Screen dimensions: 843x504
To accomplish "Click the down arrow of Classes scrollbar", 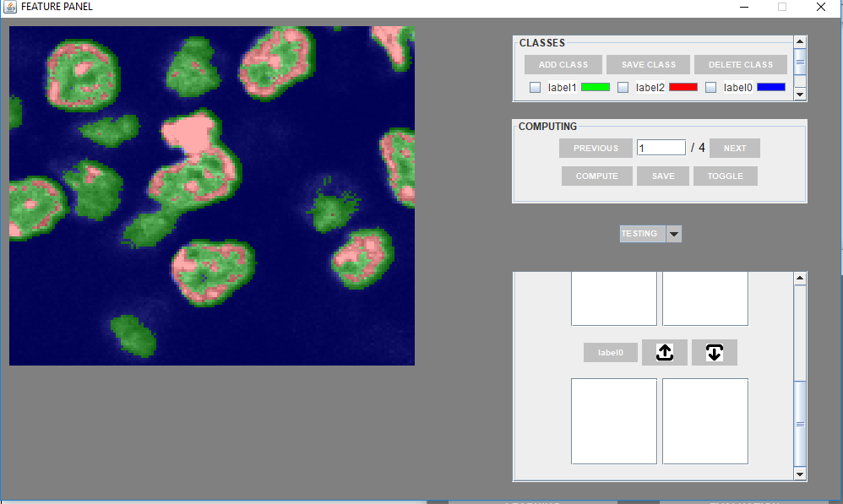I will (800, 94).
